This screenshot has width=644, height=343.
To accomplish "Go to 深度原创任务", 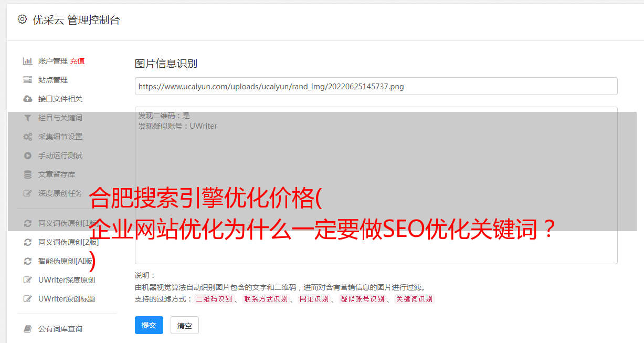I will [x=60, y=193].
